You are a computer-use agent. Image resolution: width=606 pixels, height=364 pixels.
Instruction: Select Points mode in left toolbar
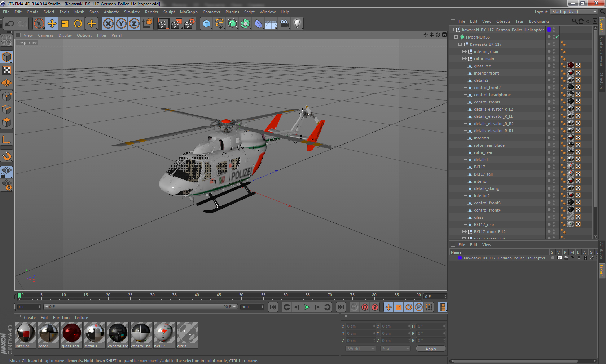tap(6, 96)
